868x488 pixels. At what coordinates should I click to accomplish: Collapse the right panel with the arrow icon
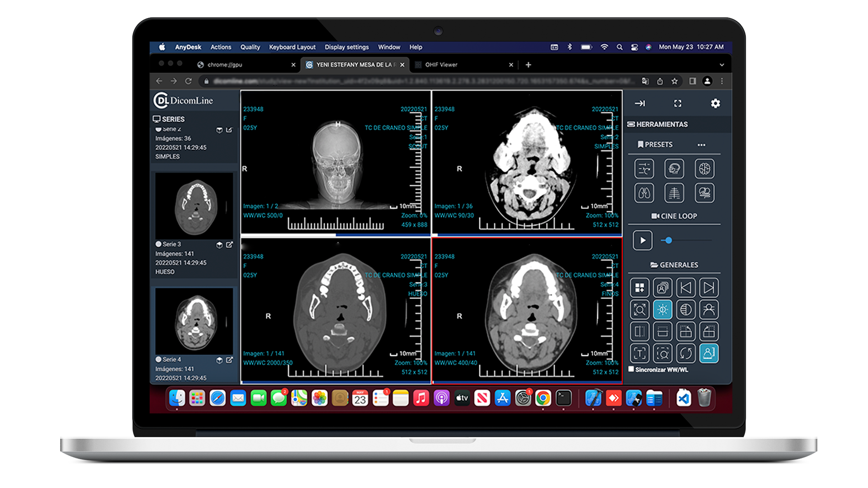pyautogui.click(x=640, y=103)
